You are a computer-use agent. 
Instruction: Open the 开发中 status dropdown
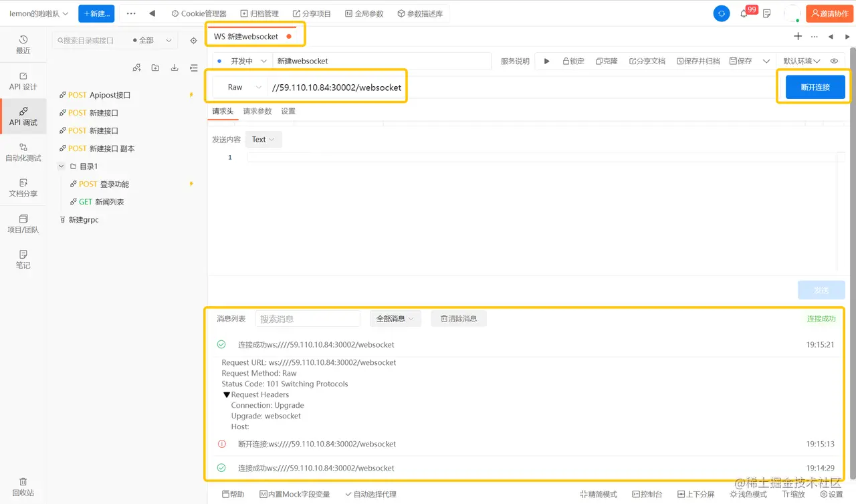point(243,61)
